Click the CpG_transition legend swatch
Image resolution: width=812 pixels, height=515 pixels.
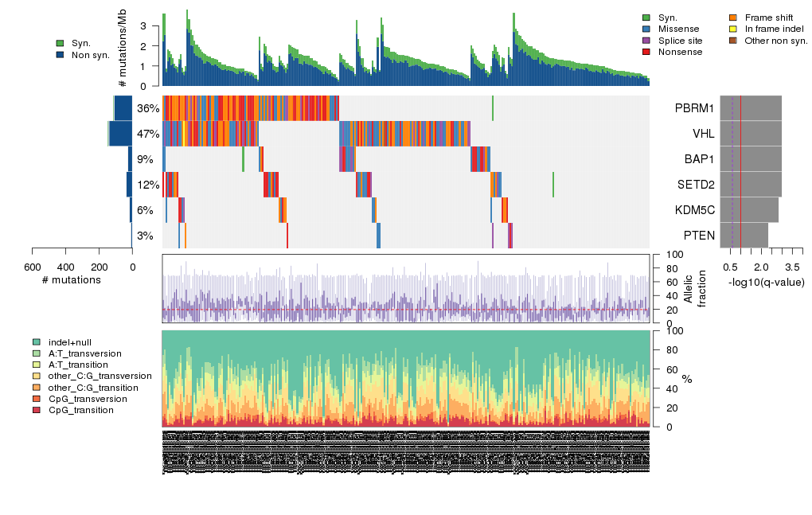pos(37,410)
